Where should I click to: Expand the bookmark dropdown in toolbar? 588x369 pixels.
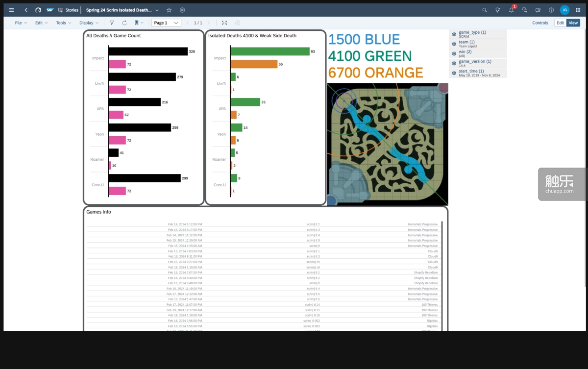(139, 23)
